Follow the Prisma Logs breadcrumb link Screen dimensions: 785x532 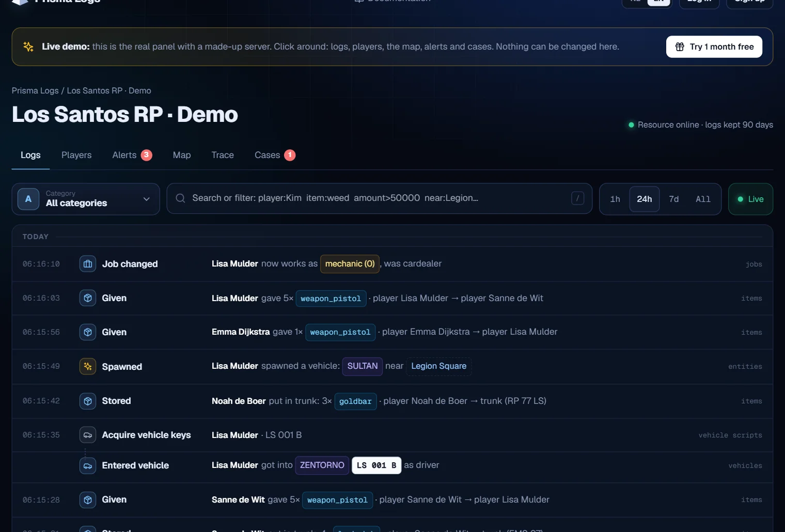35,90
